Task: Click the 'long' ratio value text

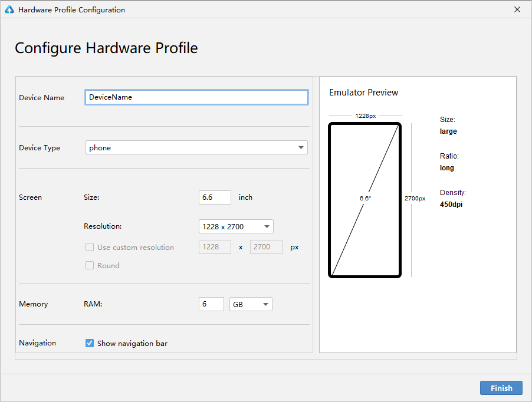Action: tap(447, 168)
